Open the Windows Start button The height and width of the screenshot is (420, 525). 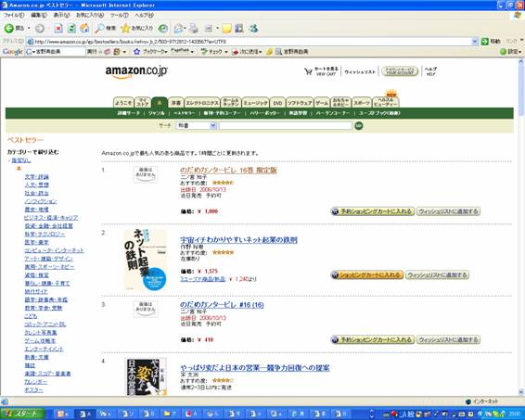[23, 414]
